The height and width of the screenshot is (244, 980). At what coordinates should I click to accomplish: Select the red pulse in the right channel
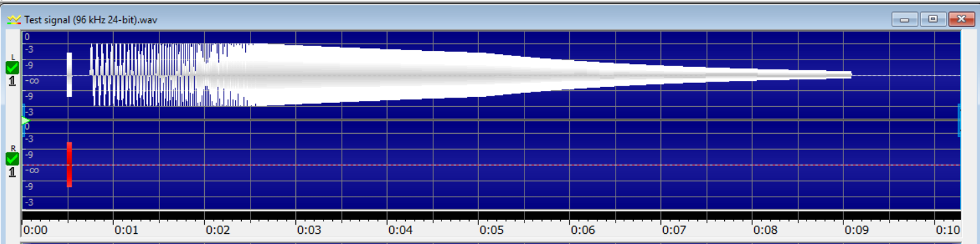69,164
